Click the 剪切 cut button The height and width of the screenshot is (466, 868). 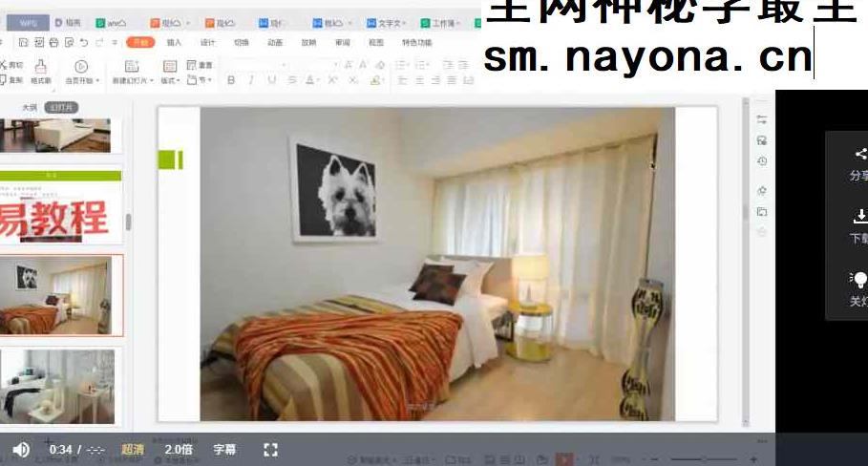[x=11, y=65]
